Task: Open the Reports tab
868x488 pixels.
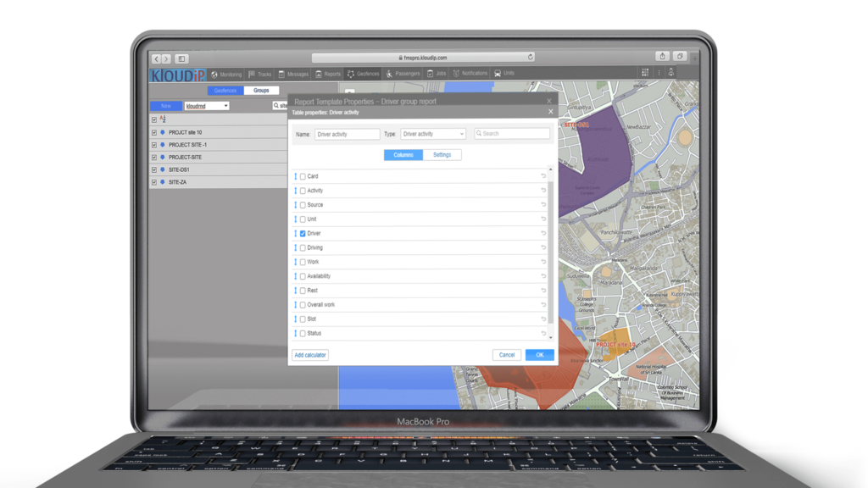Action: tap(328, 75)
